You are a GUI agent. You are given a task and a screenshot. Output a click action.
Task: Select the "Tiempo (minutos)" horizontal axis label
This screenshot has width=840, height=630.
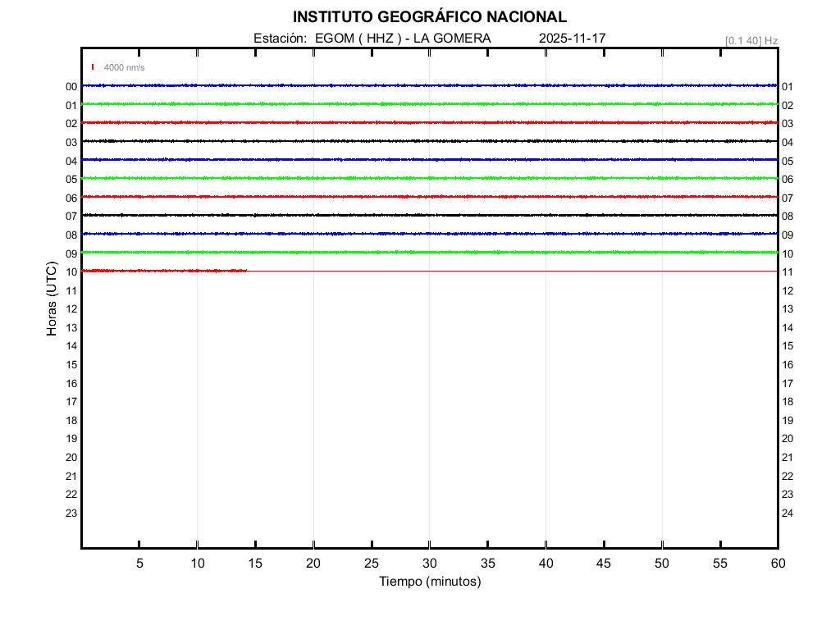pos(429,582)
